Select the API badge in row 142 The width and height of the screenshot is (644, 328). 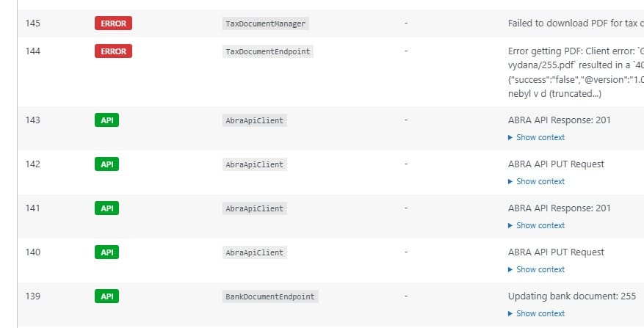tap(106, 164)
